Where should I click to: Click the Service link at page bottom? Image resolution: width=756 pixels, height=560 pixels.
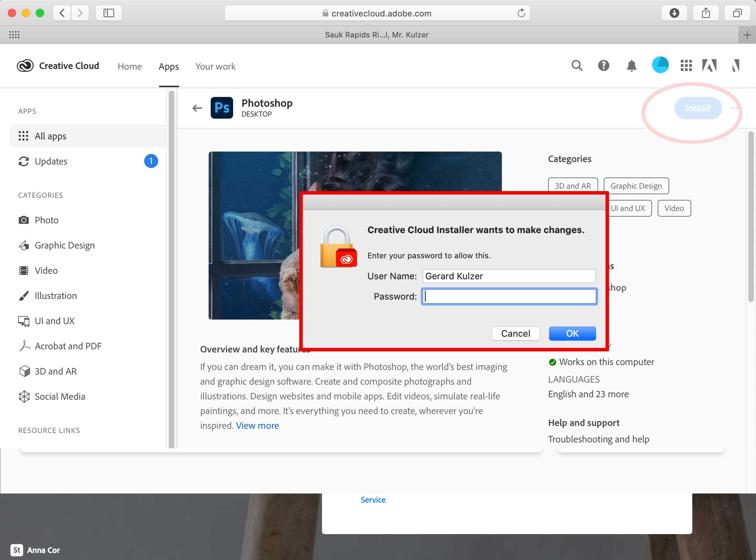tap(373, 500)
